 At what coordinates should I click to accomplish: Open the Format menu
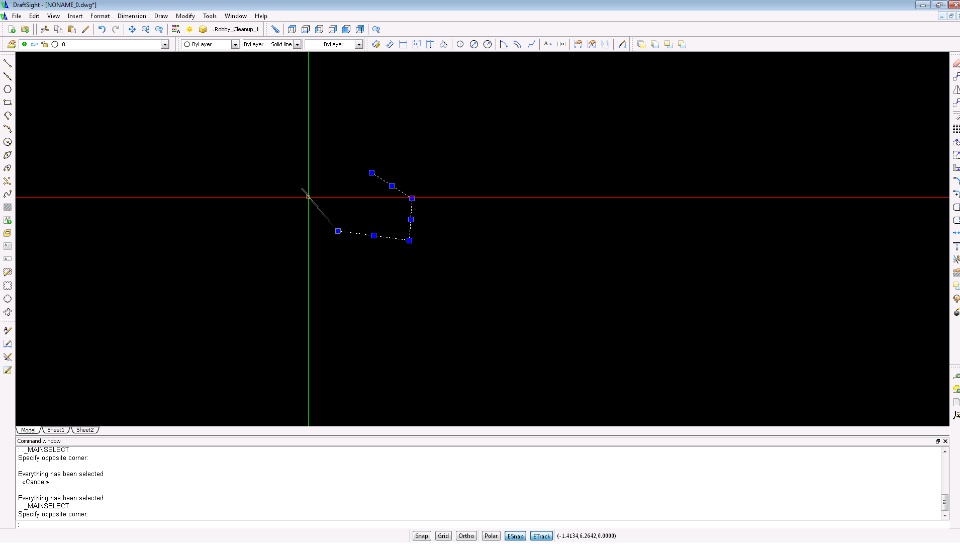[100, 16]
